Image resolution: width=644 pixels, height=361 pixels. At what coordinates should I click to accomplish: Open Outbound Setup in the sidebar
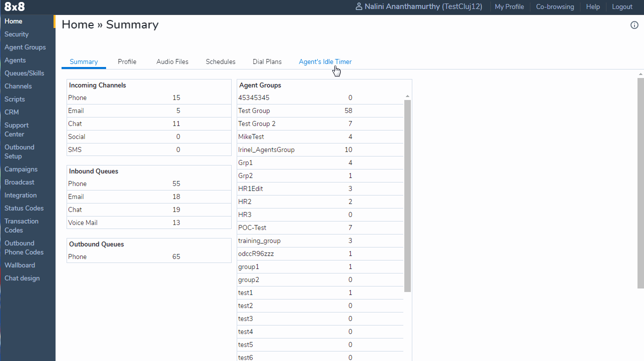click(x=20, y=151)
